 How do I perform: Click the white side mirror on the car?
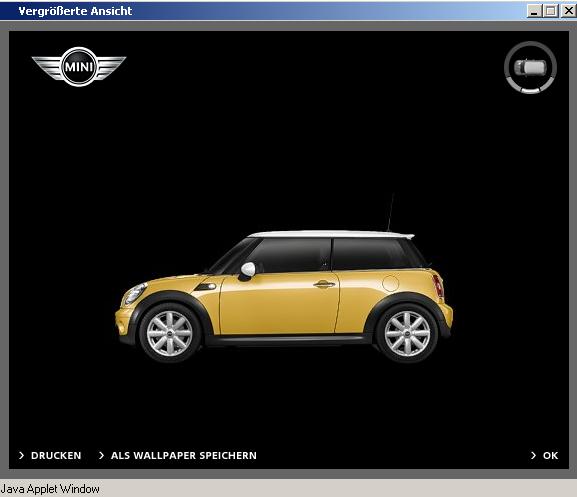pos(247,270)
